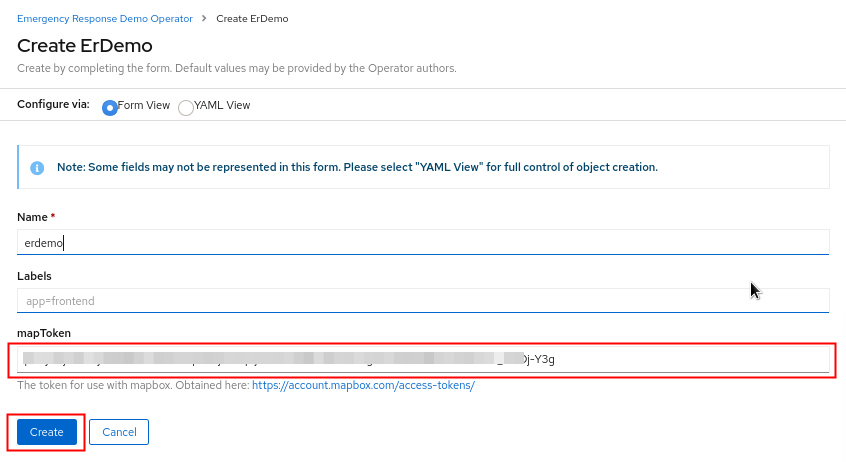Click the blue info icon in the note

(x=37, y=168)
